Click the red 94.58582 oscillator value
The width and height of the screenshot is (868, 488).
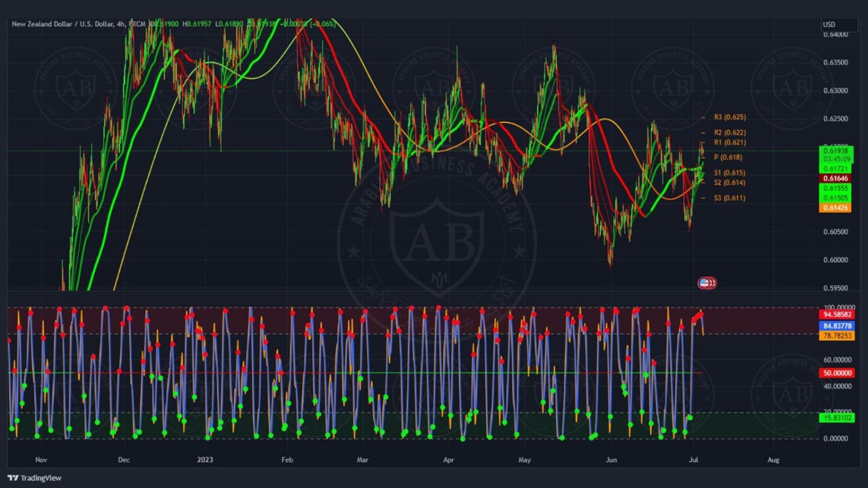[837, 315]
